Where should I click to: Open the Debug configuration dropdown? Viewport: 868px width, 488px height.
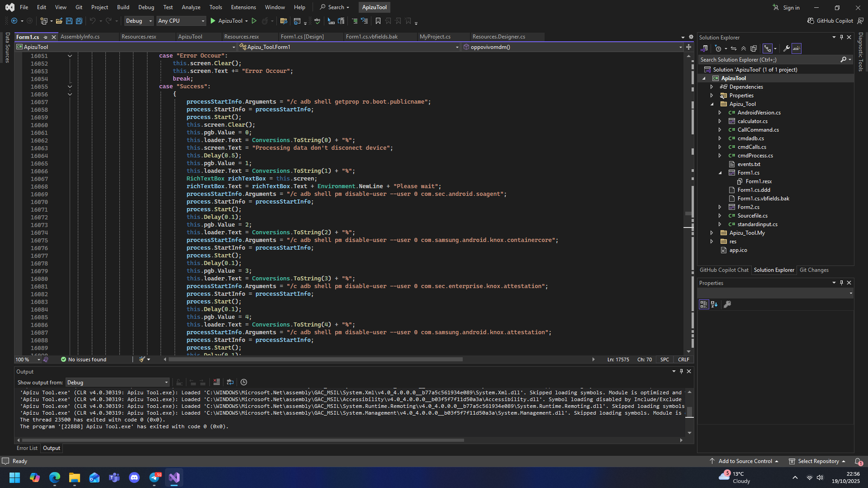[x=138, y=21]
